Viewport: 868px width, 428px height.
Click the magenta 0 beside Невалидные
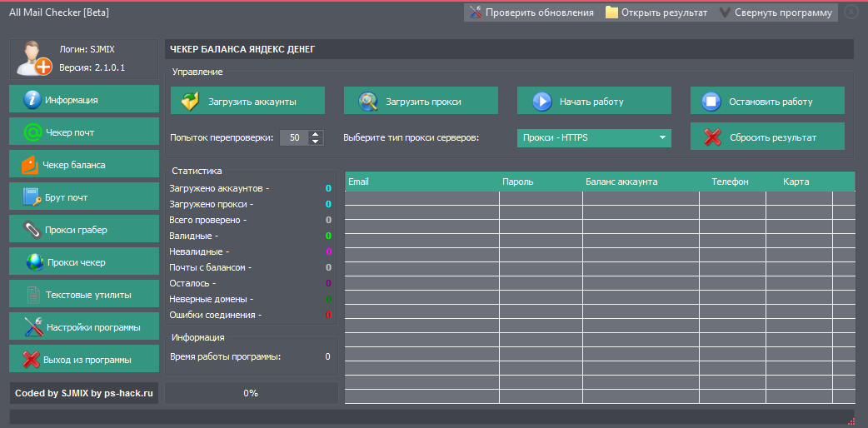click(328, 251)
